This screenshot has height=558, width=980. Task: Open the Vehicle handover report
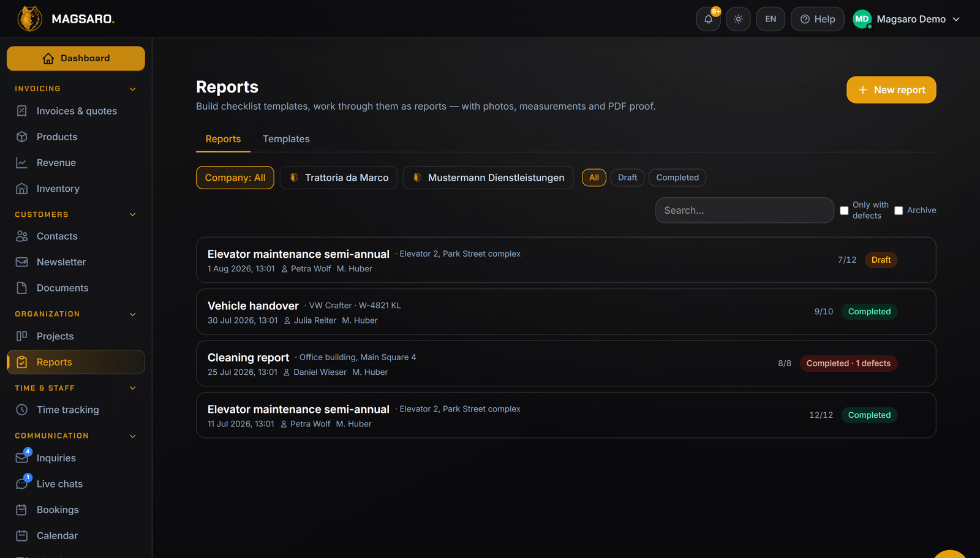coord(566,312)
